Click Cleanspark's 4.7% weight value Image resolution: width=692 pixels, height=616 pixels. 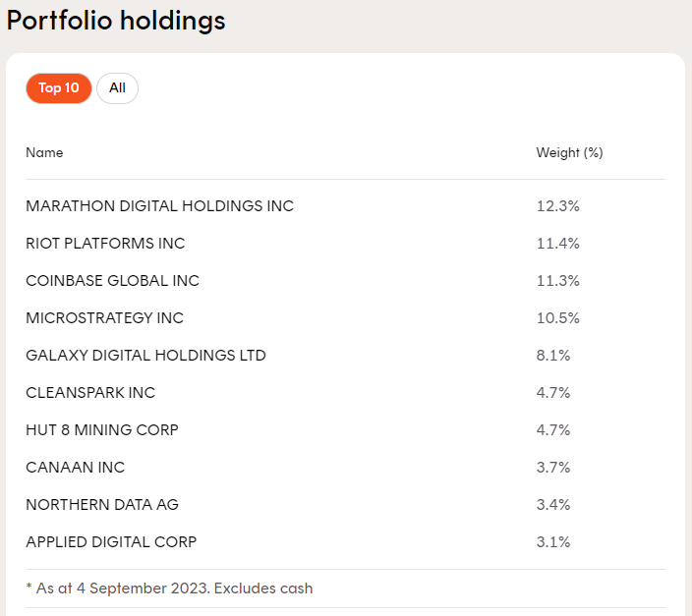coord(553,393)
